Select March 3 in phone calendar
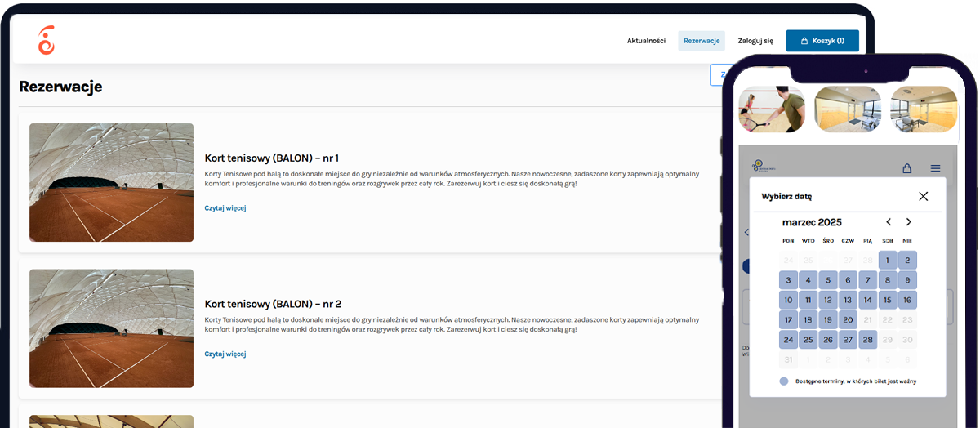Screen dimensions: 980x428 click(x=788, y=280)
